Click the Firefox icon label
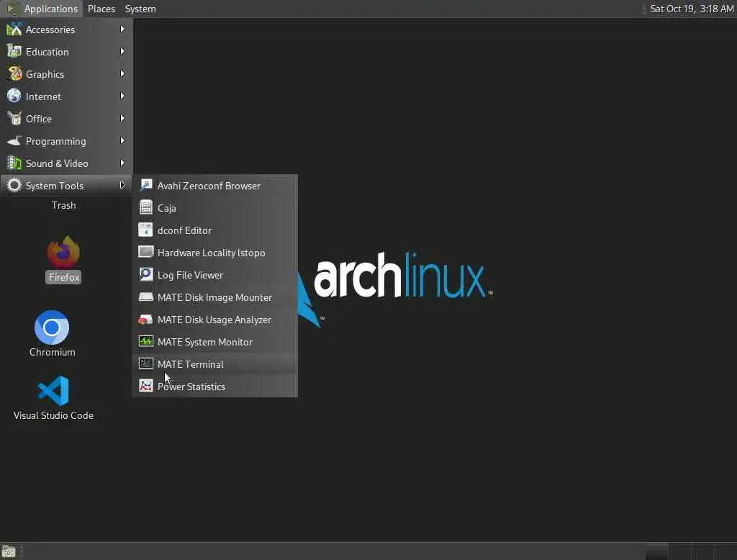 (x=64, y=277)
